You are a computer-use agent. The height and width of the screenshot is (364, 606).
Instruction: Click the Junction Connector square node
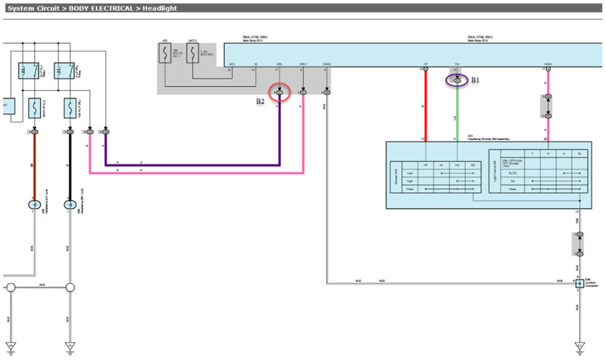coord(579,283)
